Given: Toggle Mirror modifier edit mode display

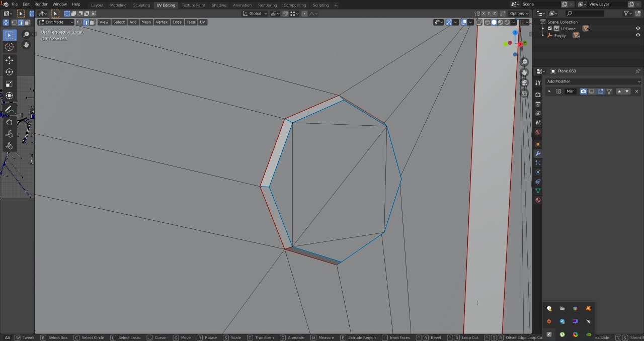Looking at the screenshot, I should coord(600,92).
